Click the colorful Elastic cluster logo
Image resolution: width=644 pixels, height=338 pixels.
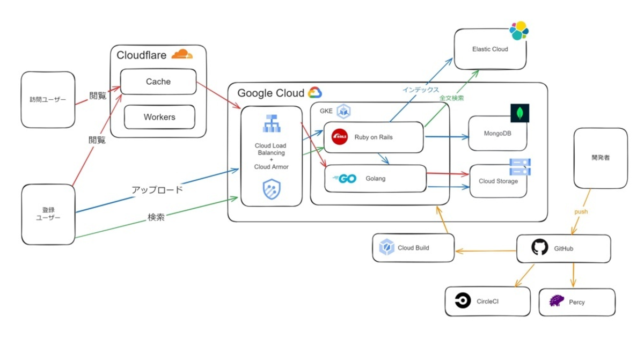click(x=519, y=31)
